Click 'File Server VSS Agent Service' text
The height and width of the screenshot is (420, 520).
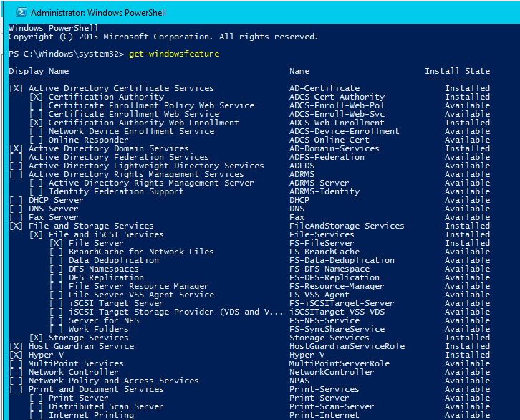[141, 295]
